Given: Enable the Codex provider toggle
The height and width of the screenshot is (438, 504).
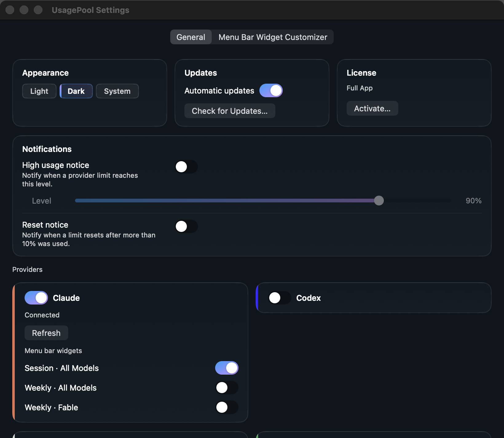Looking at the screenshot, I should pyautogui.click(x=280, y=298).
